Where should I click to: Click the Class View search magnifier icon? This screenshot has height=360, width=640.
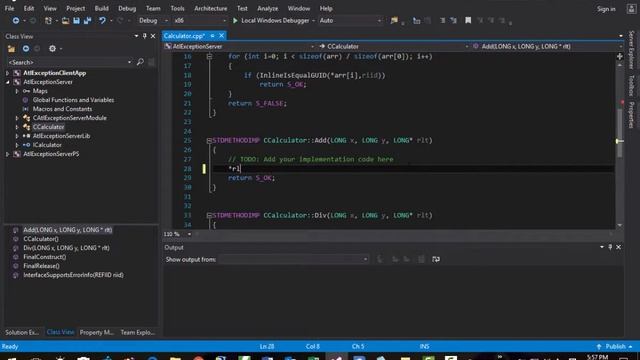140,62
